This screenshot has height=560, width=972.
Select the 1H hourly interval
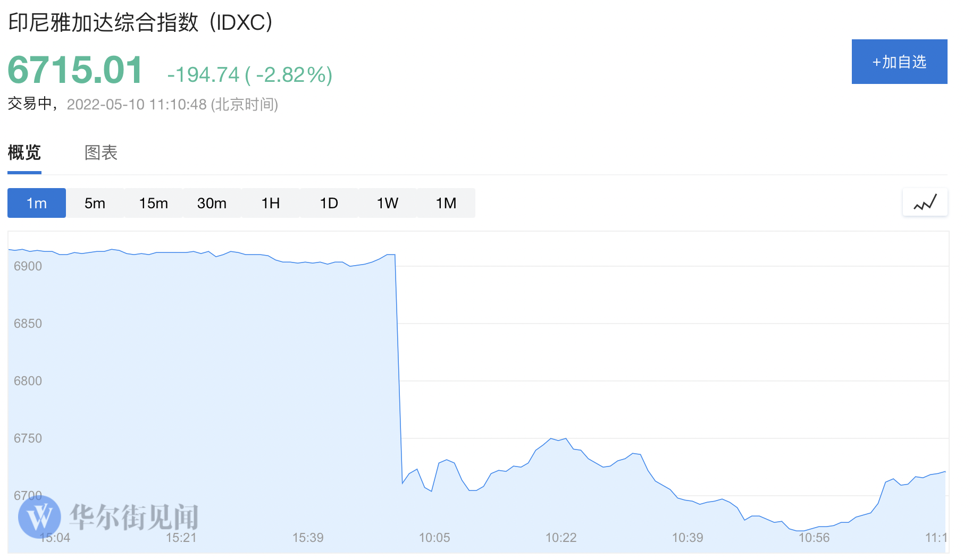click(270, 202)
